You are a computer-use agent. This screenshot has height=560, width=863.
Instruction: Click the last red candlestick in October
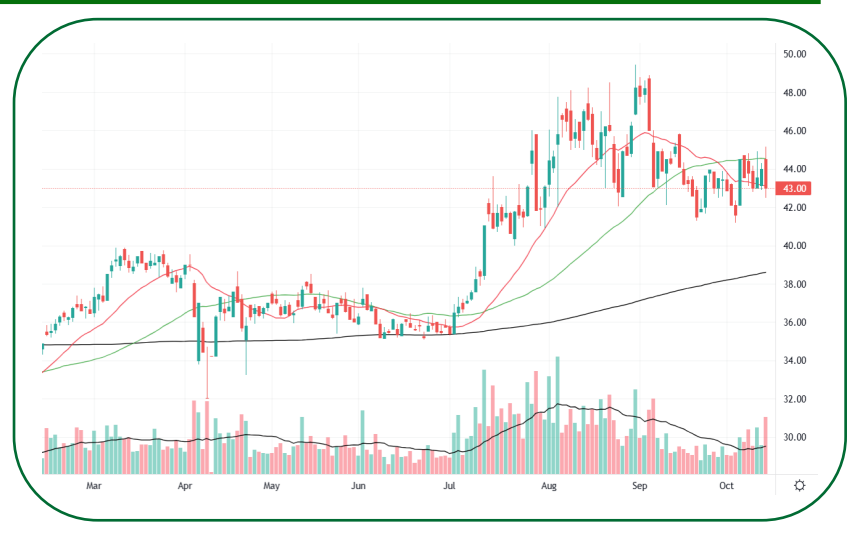click(766, 173)
